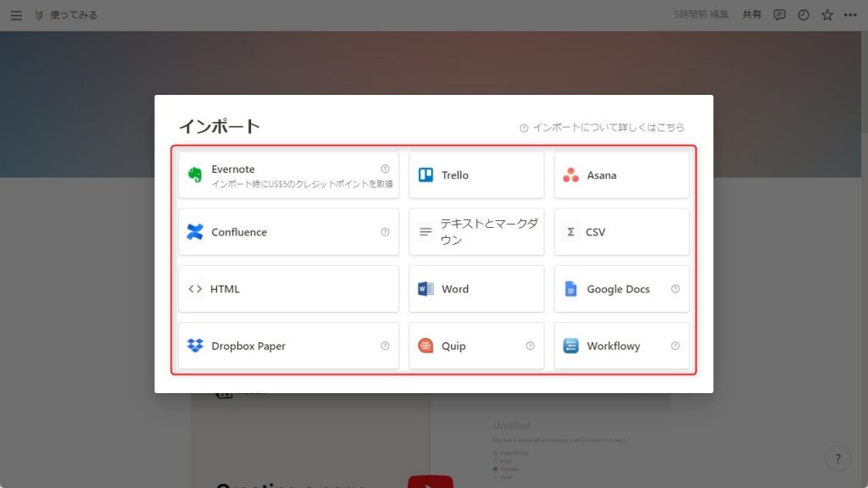Click the Confluence logo icon
Image resolution: width=868 pixels, height=488 pixels.
[195, 232]
